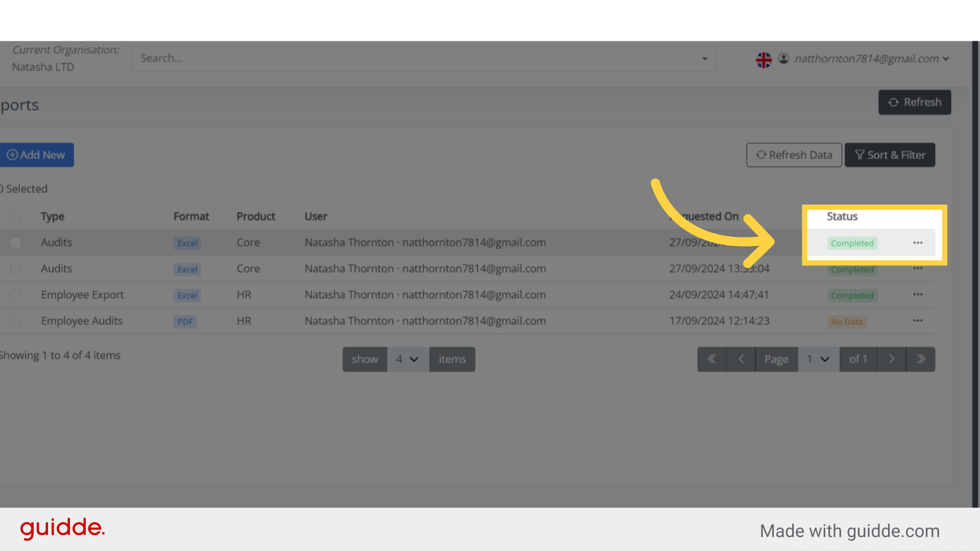
Task: Open the natthornton7814@gmail.com account menu
Action: tap(872, 59)
